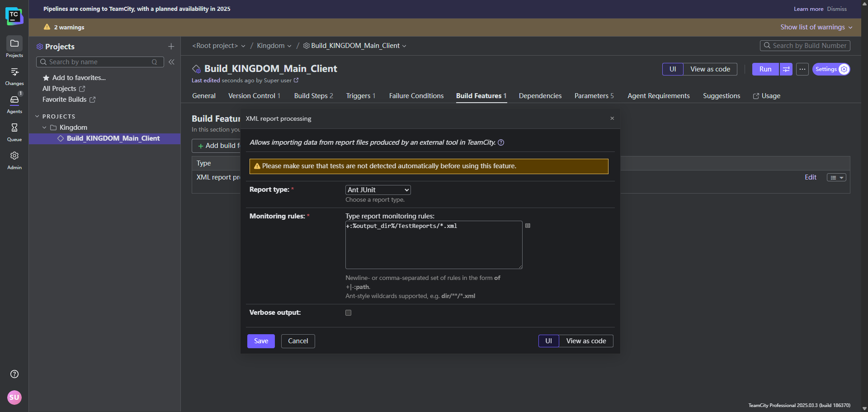Open All Projects external link

(64, 89)
